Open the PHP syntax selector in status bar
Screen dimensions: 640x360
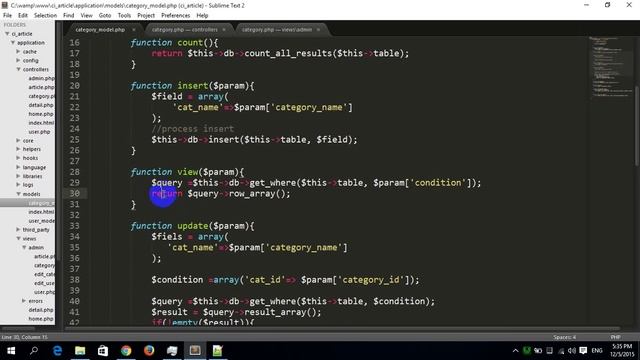click(615, 337)
